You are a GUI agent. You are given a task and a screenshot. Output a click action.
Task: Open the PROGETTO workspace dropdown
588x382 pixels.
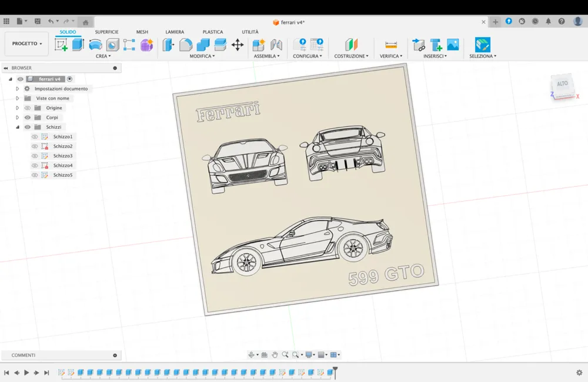click(26, 44)
